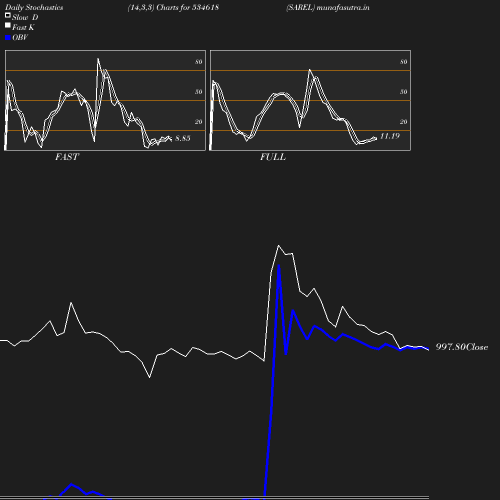Screen dimensions: 500x500
Task: Click the 11.19 value in FULL chart
Action: [390, 136]
